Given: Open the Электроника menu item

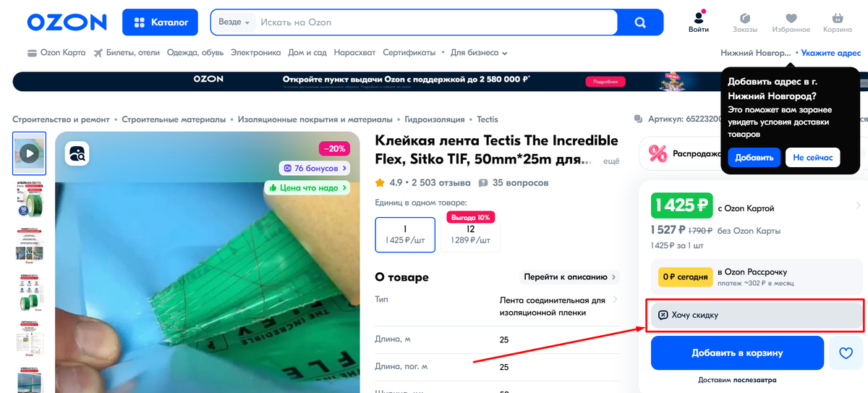Looking at the screenshot, I should tap(256, 53).
